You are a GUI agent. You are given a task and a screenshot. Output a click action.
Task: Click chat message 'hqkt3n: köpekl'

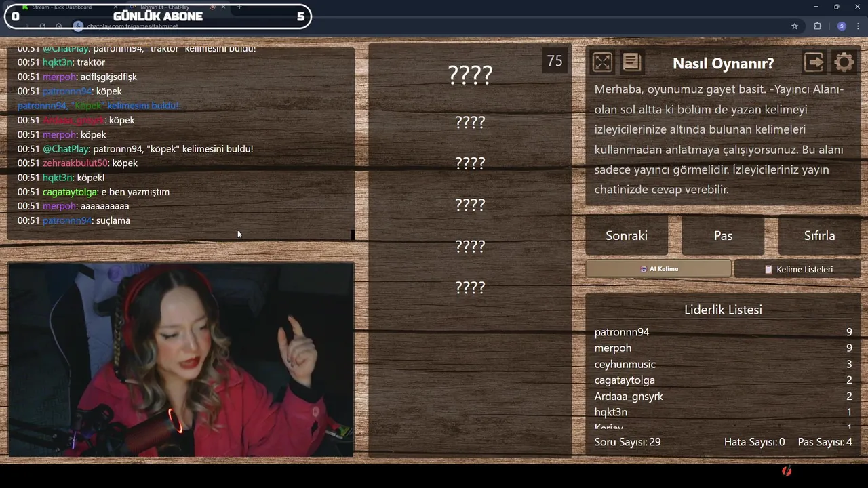click(60, 178)
